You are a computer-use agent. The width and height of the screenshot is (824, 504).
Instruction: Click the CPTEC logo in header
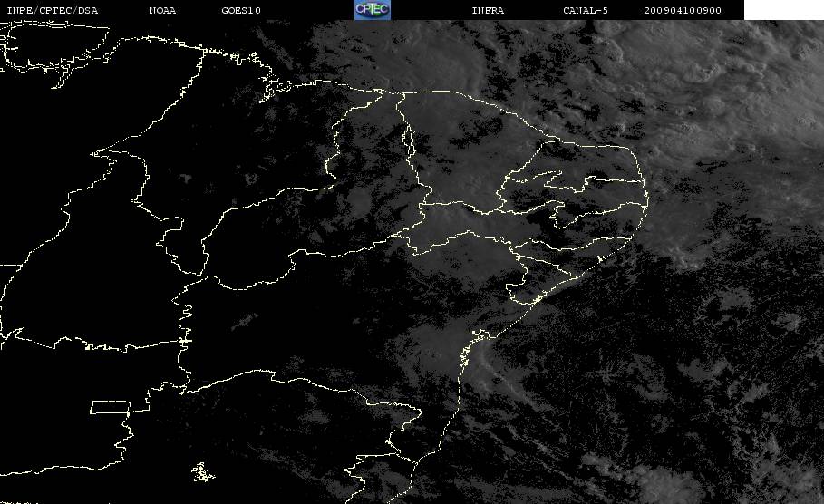pyautogui.click(x=372, y=10)
